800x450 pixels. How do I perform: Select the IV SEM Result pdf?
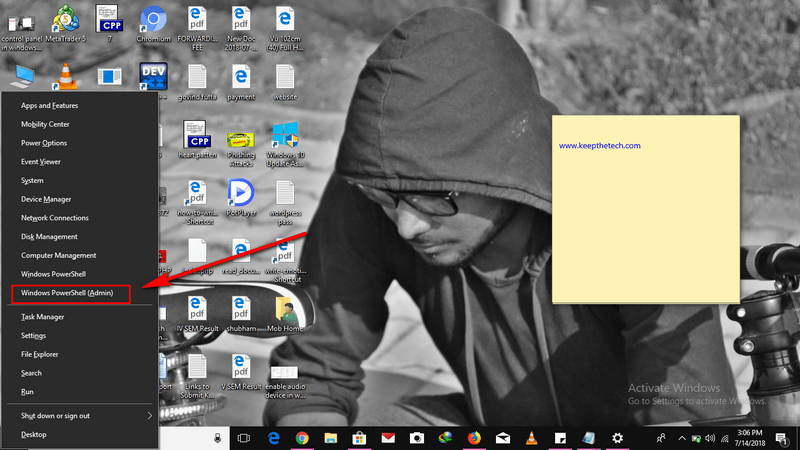197,314
